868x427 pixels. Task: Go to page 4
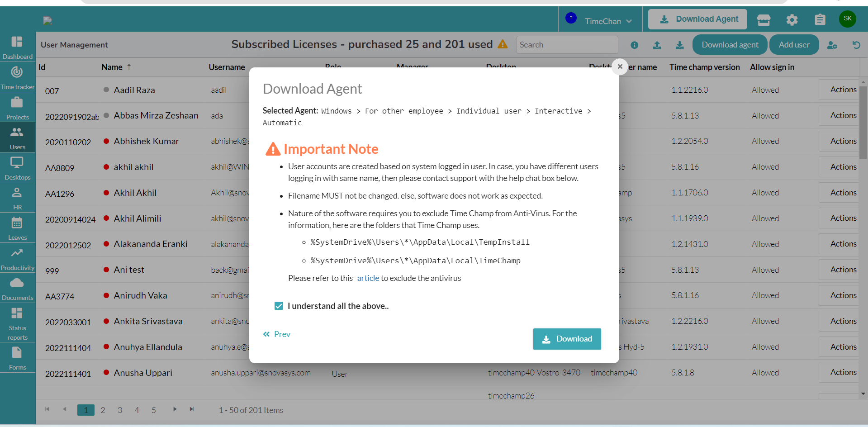tap(137, 410)
